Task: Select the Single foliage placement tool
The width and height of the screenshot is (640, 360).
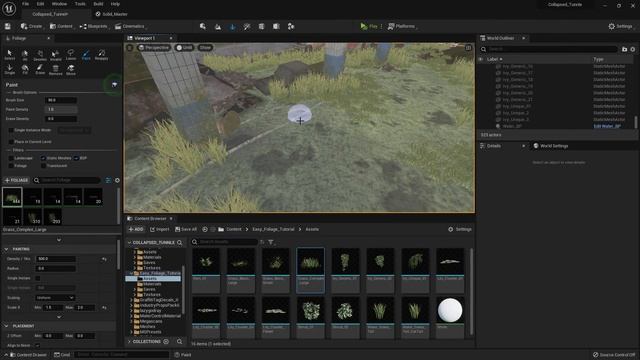Action: click(9, 69)
